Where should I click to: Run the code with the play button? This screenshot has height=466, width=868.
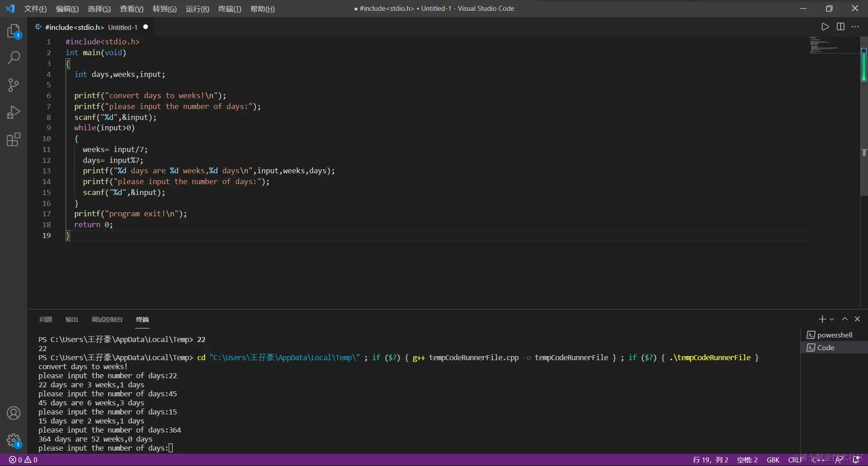tap(825, 27)
